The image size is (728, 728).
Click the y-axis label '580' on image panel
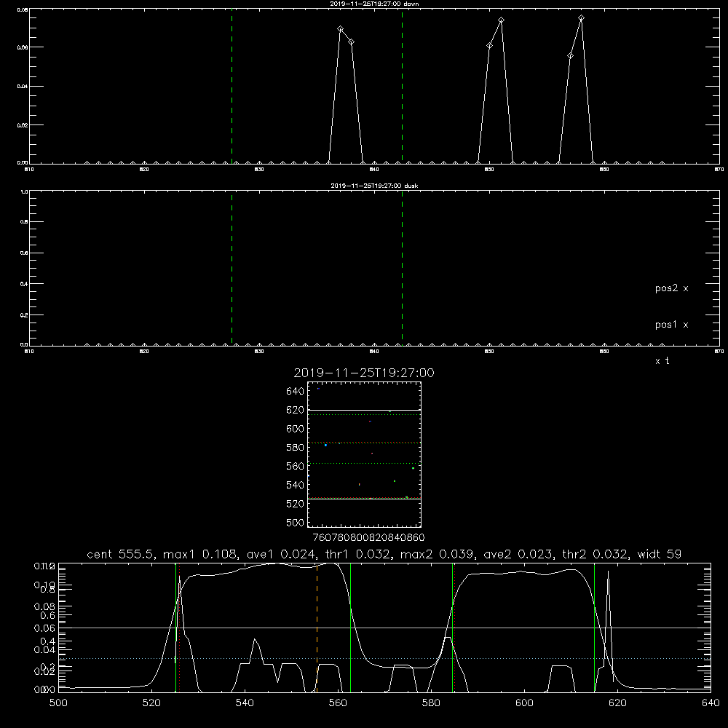click(x=296, y=448)
